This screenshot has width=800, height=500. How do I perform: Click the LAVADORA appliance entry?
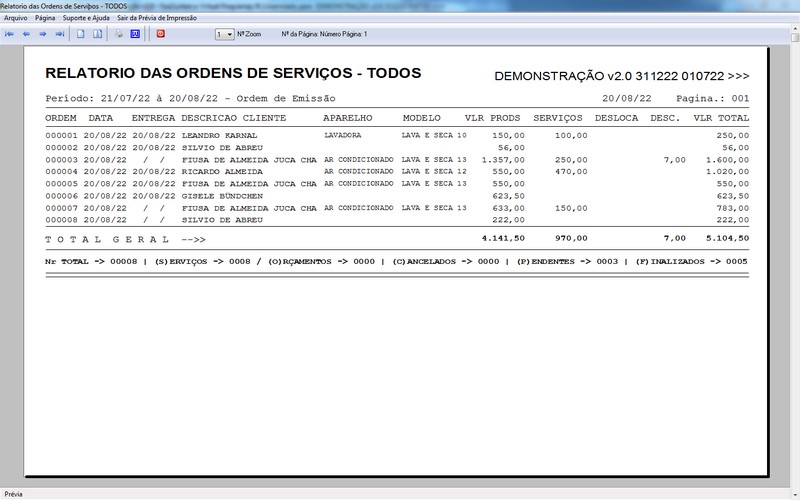point(342,135)
